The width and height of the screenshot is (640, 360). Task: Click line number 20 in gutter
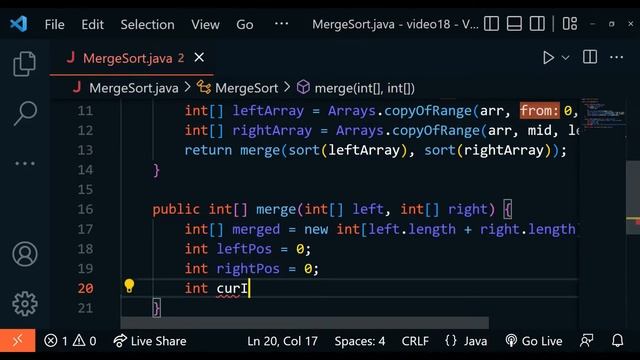(x=85, y=288)
